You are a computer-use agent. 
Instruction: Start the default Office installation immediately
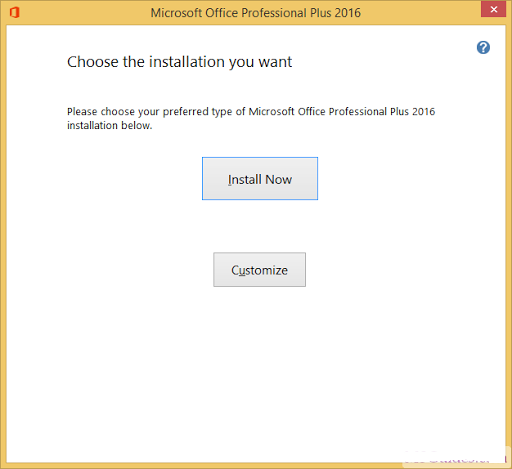pyautogui.click(x=260, y=179)
